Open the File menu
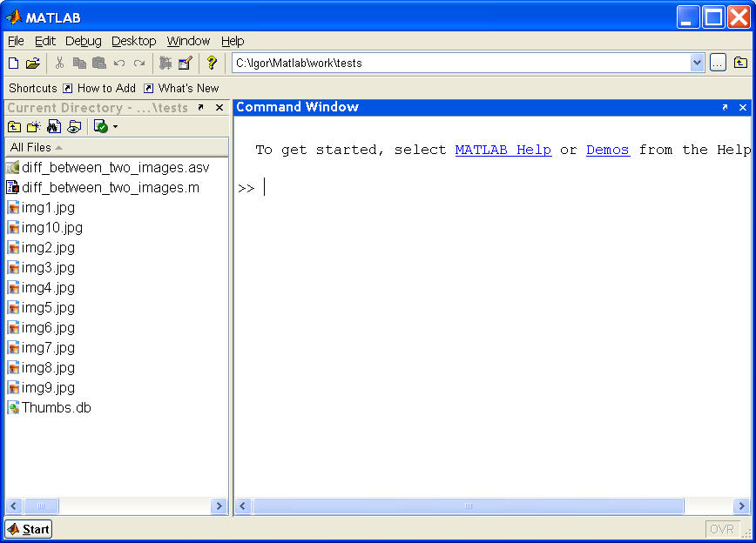The width and height of the screenshot is (756, 543). (16, 42)
